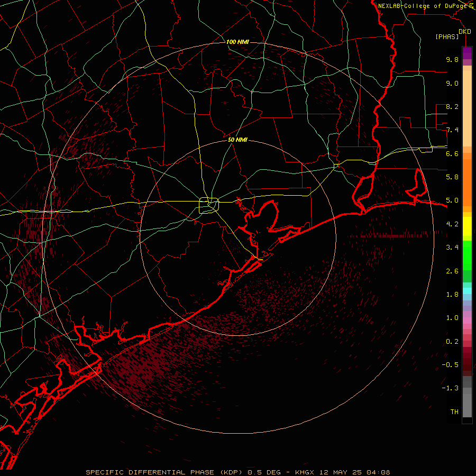This screenshot has width=476, height=476.
Task: Click the 6.6 value on color scale
Action: [452, 153]
